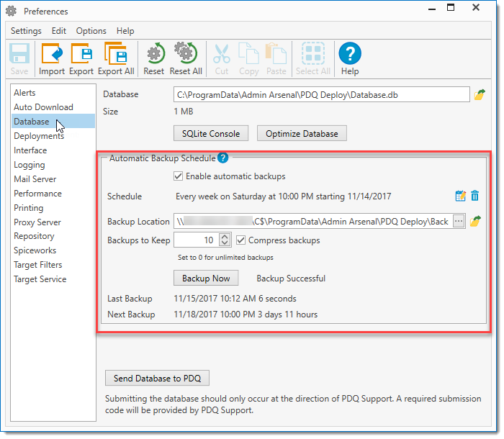Edit the backup schedule via calendar icon
Image resolution: width=504 pixels, height=439 pixels.
click(x=461, y=196)
